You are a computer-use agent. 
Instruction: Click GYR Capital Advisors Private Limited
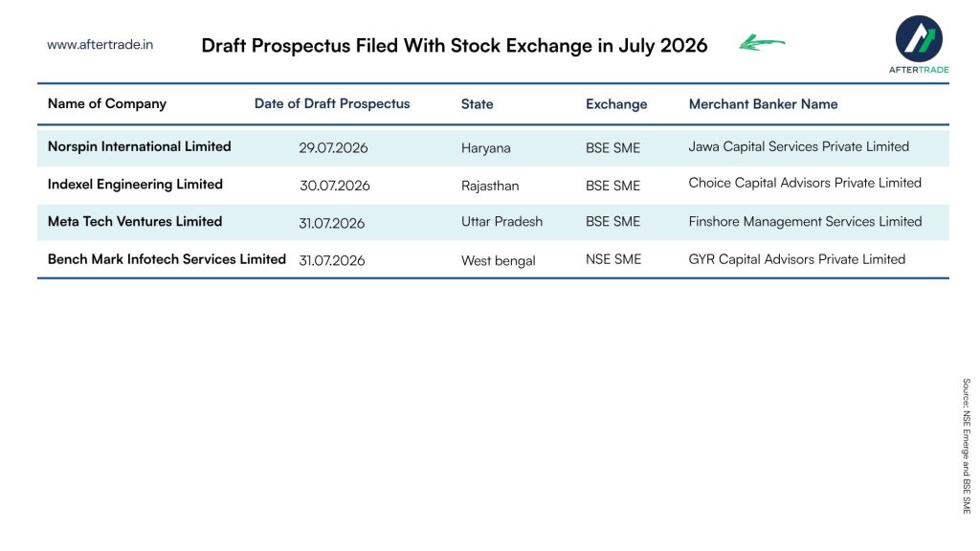pos(797,259)
